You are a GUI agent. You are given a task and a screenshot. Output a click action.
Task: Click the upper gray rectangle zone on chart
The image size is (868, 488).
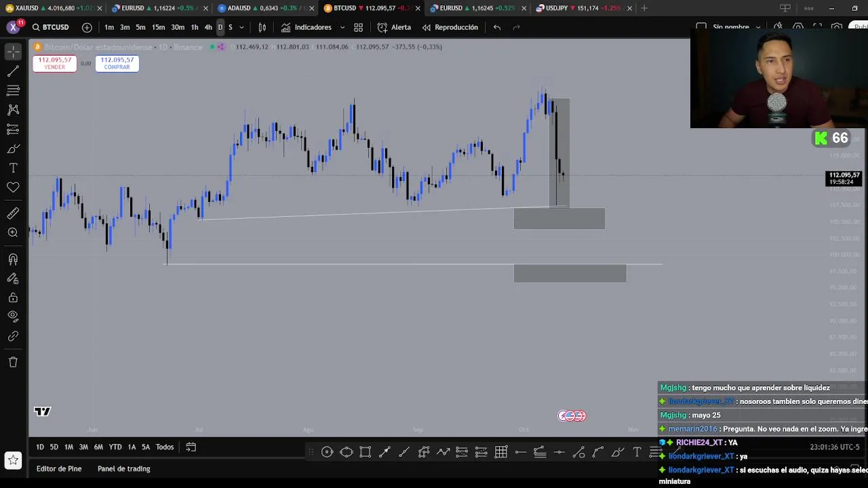[559, 219]
